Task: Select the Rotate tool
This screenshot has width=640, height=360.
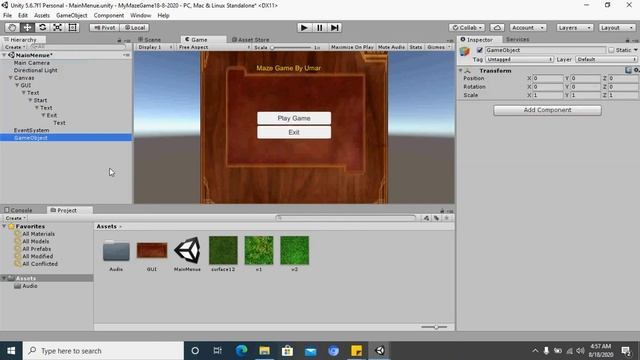Action: point(42,27)
